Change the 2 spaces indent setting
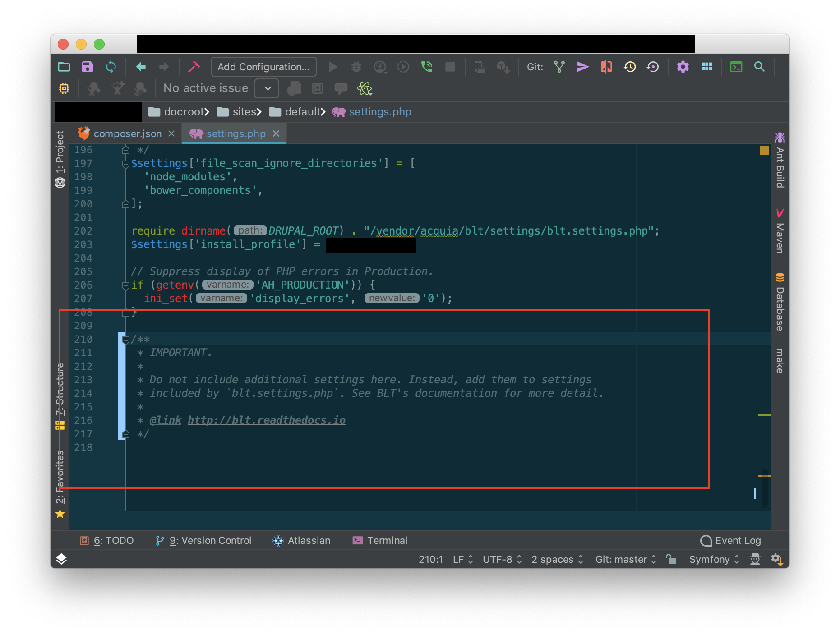 (557, 559)
